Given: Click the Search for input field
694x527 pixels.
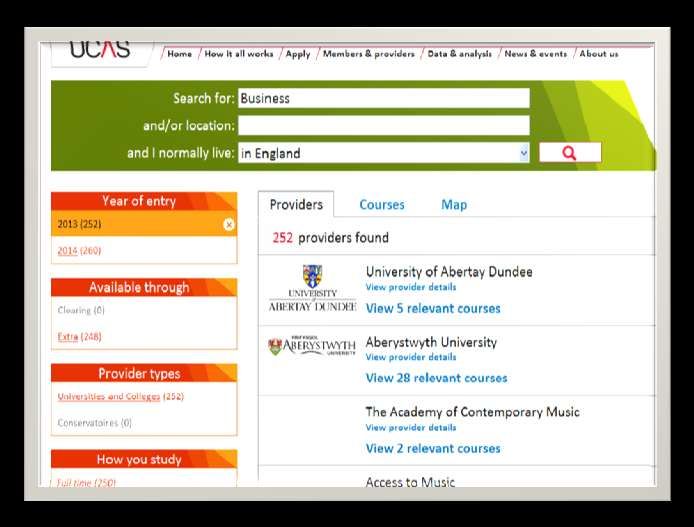Looking at the screenshot, I should click(384, 98).
